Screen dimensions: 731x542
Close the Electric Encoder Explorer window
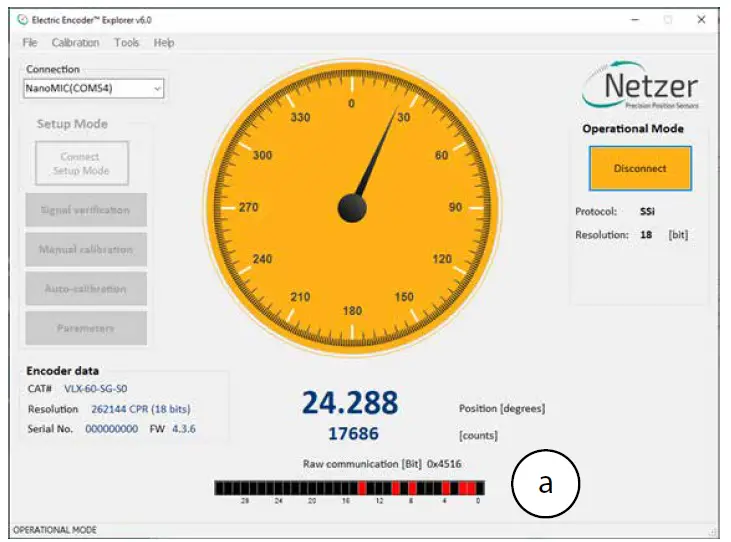pos(701,20)
